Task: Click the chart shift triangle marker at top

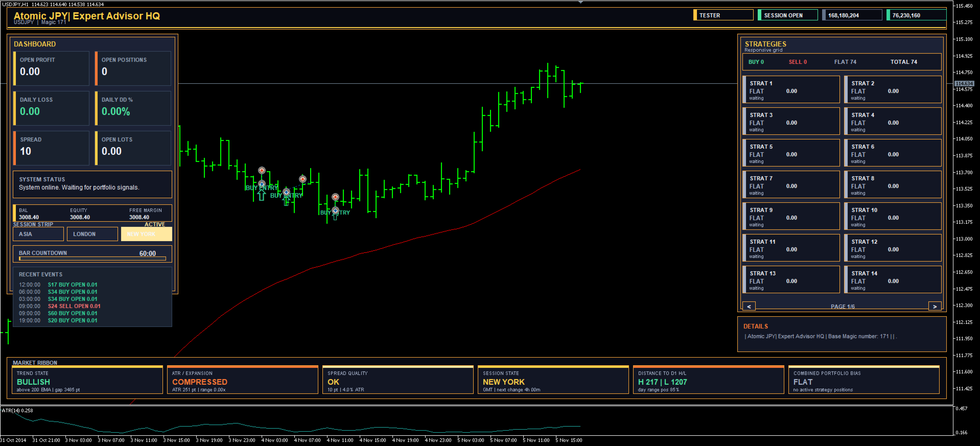Action: pyautogui.click(x=580, y=2)
